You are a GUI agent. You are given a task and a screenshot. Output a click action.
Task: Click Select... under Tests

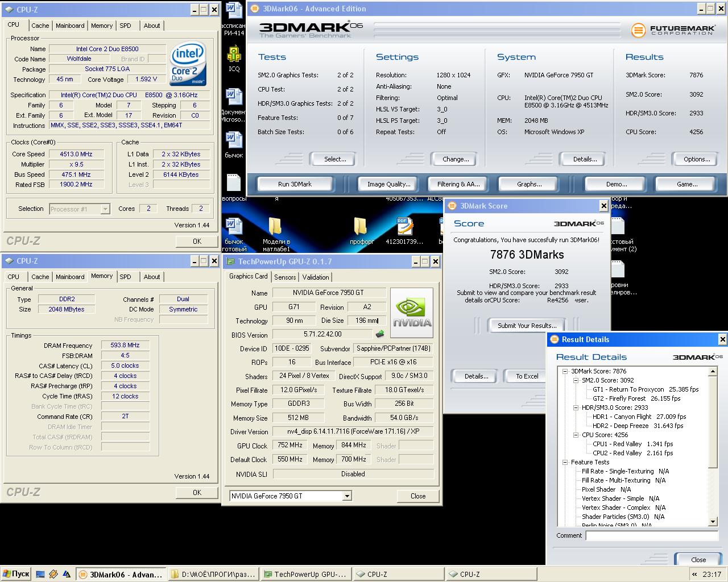335,159
